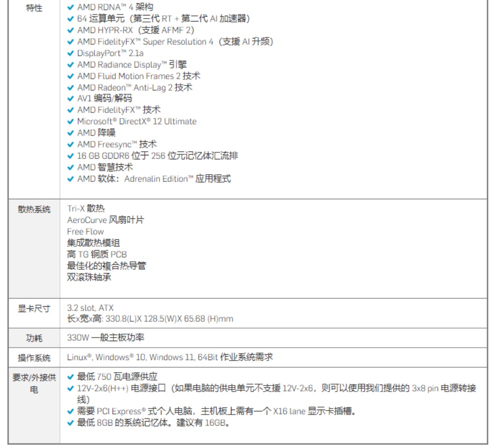Click the checkmark beside Microsoft DirectX 12 Ultimate
Image resolution: width=495 pixels, height=448 pixels.
pyautogui.click(x=70, y=122)
